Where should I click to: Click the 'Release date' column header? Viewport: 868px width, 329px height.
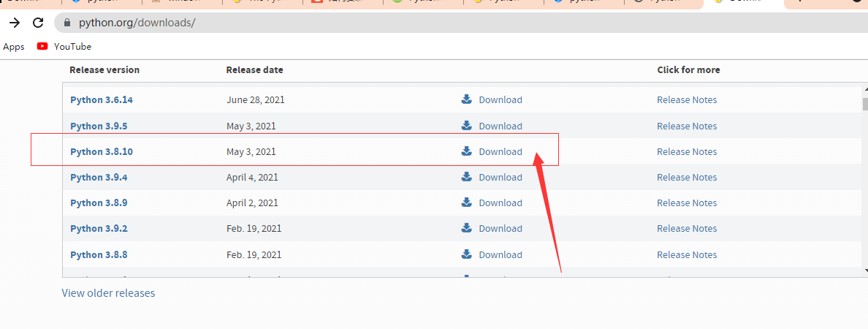coord(255,69)
